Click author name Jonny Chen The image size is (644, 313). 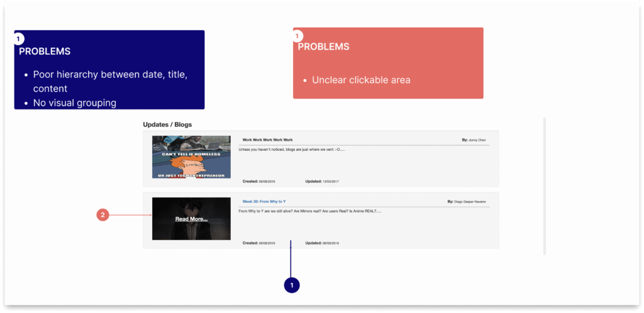[477, 140]
